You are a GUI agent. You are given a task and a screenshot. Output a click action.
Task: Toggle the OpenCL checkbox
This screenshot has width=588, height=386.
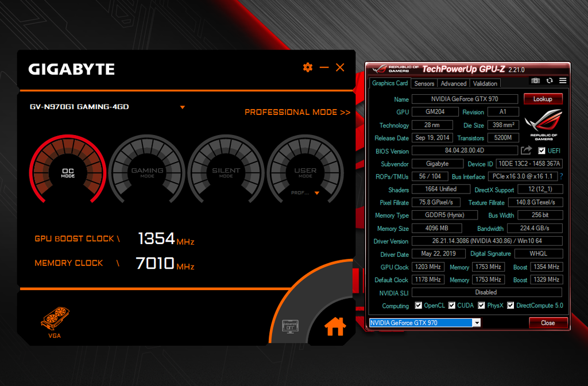419,306
